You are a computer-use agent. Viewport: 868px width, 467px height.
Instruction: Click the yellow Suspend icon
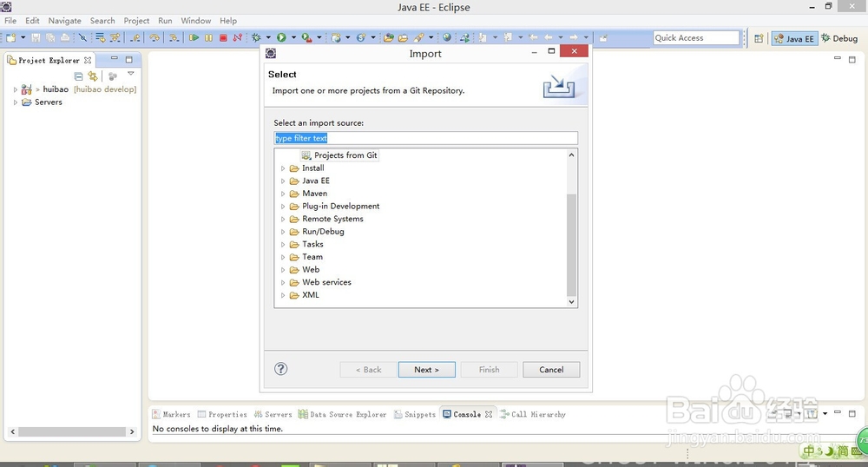click(x=208, y=37)
